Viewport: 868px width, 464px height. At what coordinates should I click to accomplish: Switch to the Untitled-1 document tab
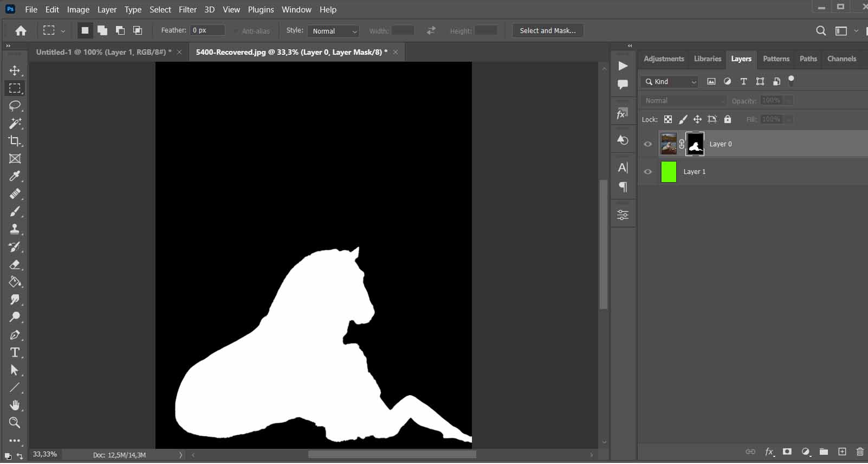point(103,52)
